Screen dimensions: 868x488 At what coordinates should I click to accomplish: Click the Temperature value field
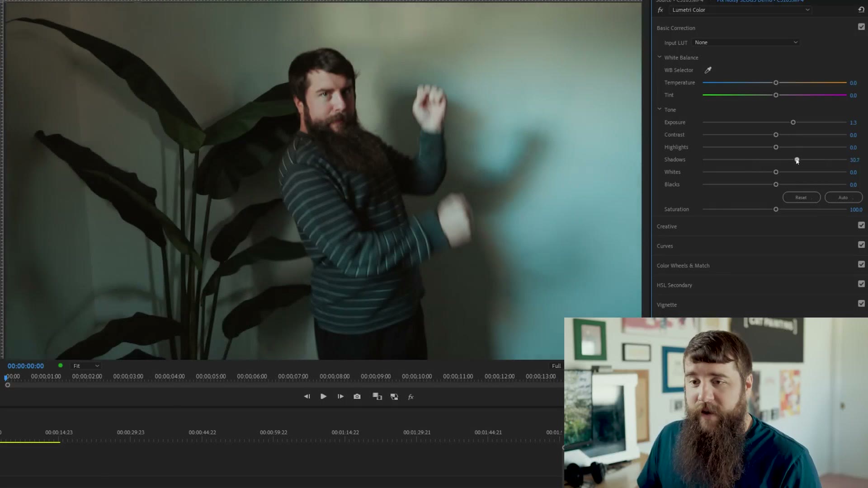pyautogui.click(x=853, y=83)
